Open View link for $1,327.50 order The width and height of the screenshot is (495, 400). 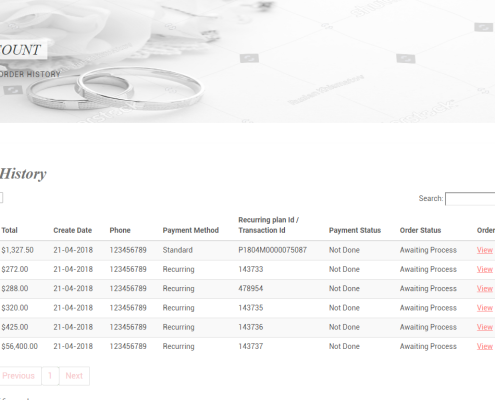coord(485,250)
